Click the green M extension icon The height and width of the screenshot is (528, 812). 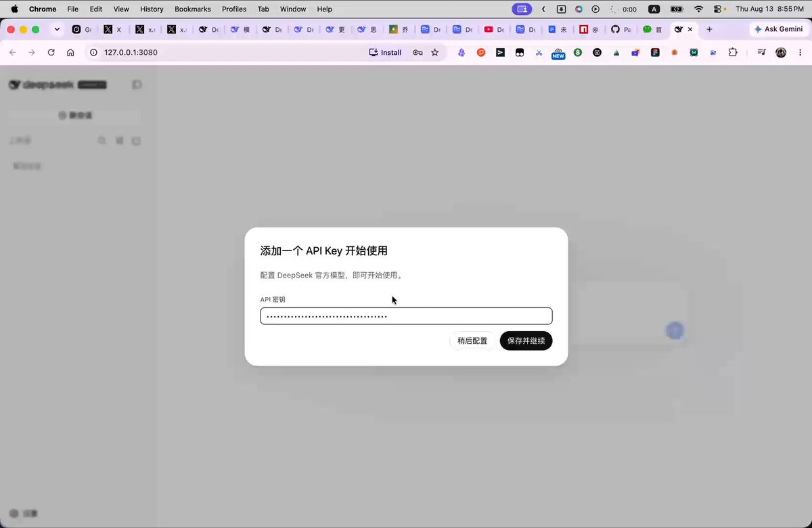(x=694, y=52)
